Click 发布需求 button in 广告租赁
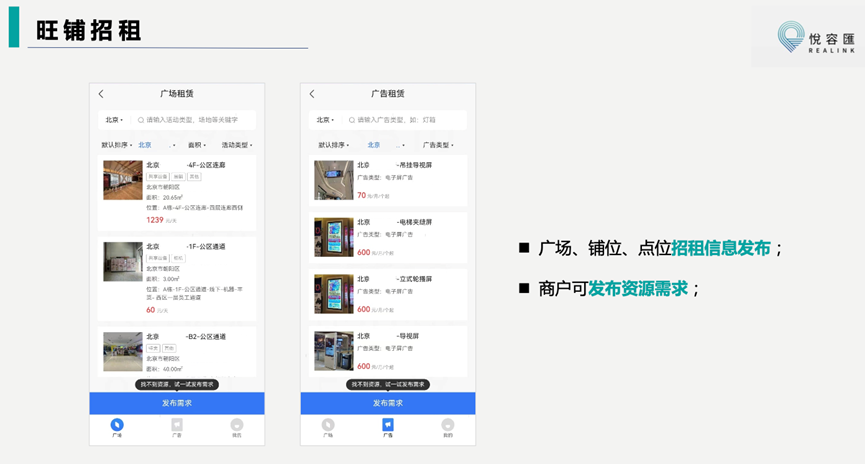 pyautogui.click(x=388, y=403)
